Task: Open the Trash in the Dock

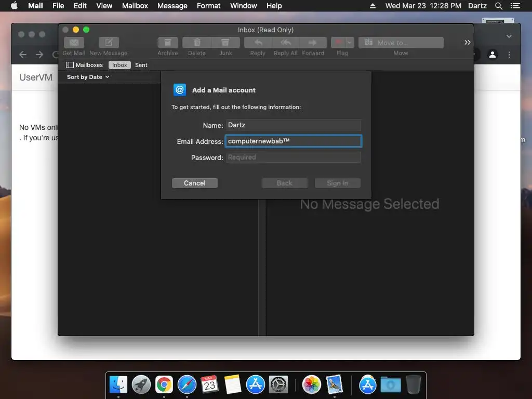Action: click(x=413, y=385)
